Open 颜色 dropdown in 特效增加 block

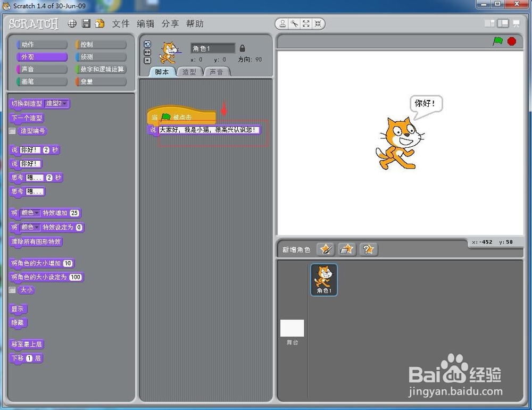[30, 213]
